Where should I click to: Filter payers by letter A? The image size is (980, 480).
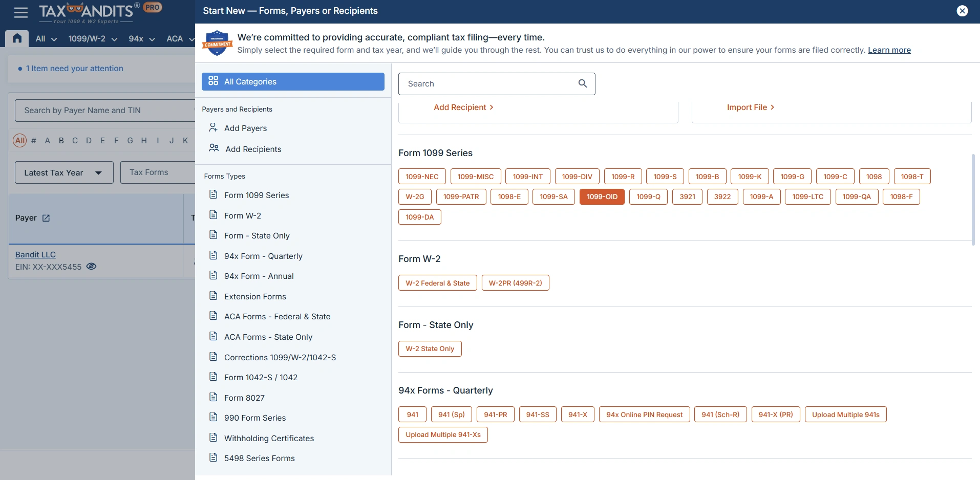[x=48, y=140]
